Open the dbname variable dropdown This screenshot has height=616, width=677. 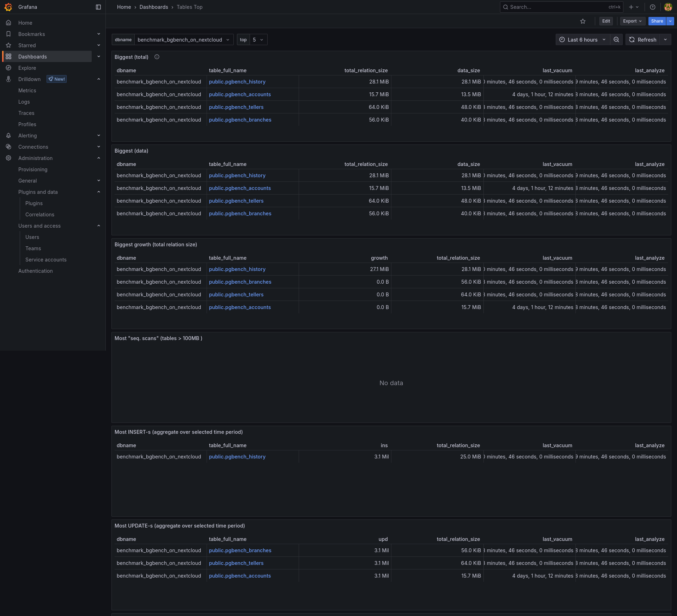click(x=183, y=40)
